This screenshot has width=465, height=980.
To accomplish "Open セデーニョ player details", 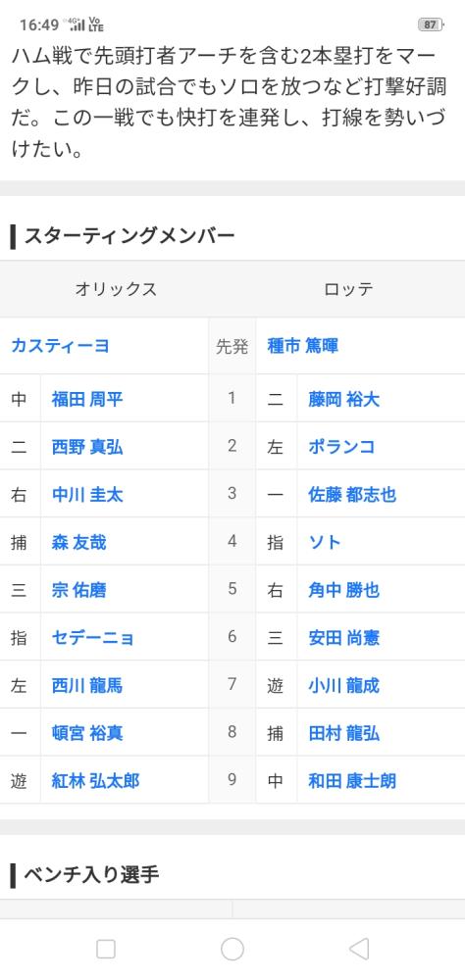I will (92, 638).
